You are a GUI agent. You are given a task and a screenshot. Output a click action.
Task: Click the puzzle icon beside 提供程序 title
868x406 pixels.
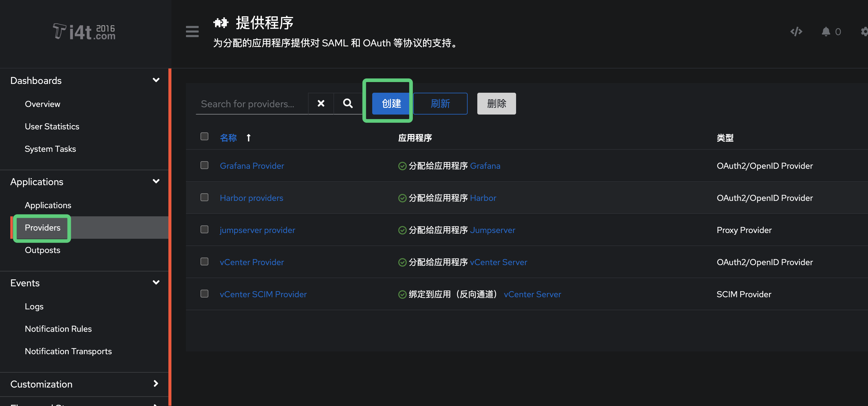coord(221,23)
